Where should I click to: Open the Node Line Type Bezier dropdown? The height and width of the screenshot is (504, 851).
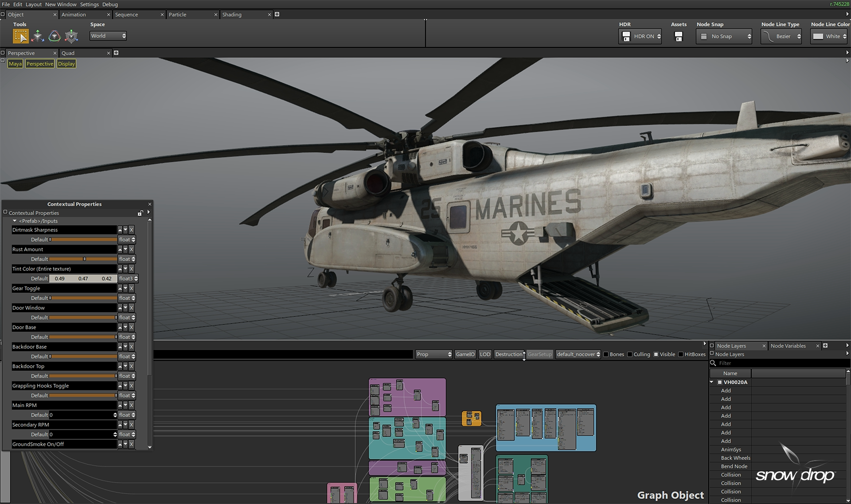[x=782, y=36]
